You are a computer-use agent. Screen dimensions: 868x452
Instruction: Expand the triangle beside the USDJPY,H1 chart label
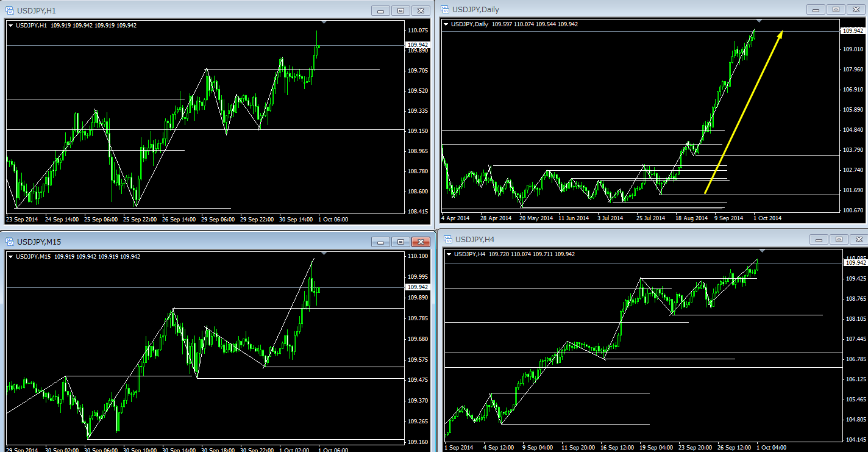10,25
